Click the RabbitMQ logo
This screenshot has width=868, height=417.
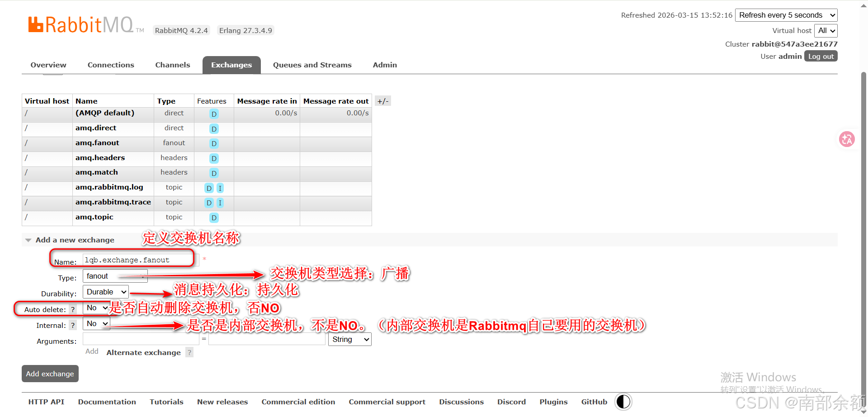pos(86,24)
